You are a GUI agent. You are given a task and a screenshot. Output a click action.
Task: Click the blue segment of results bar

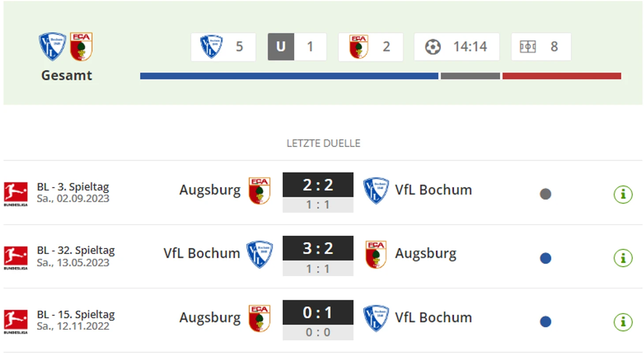[x=289, y=76]
